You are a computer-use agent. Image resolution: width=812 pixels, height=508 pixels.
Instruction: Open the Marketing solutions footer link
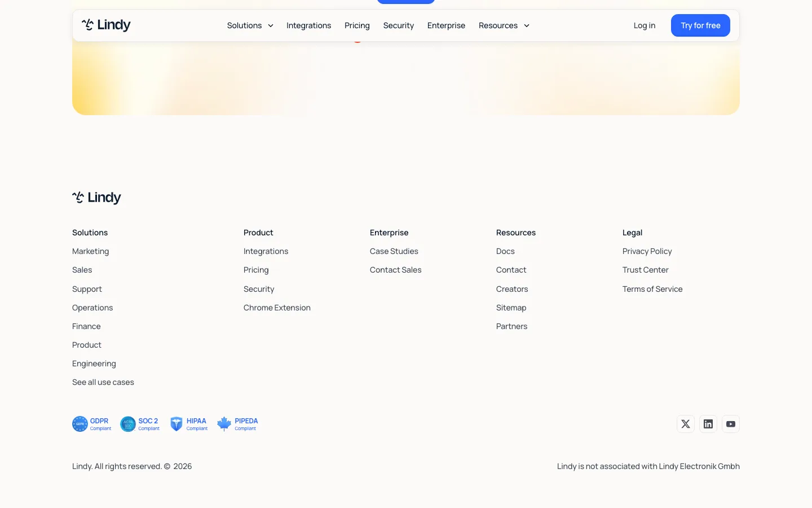pos(90,251)
